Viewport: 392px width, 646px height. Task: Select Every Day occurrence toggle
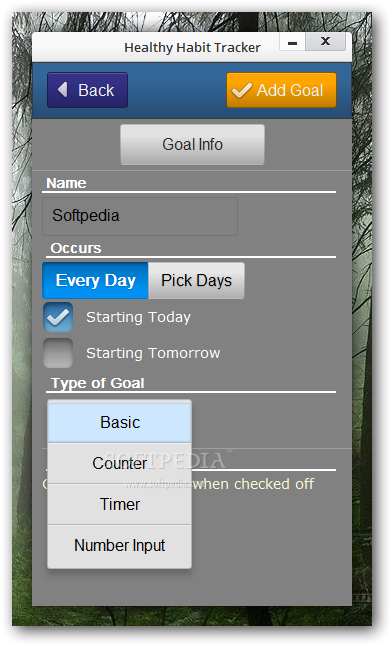click(95, 281)
